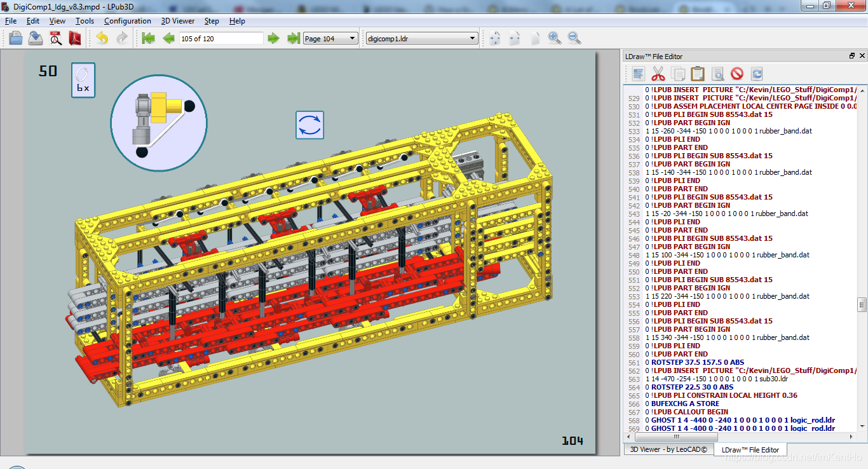This screenshot has width=868, height=469.
Task: Click the red Delete icon in editor
Action: pyautogui.click(x=737, y=74)
